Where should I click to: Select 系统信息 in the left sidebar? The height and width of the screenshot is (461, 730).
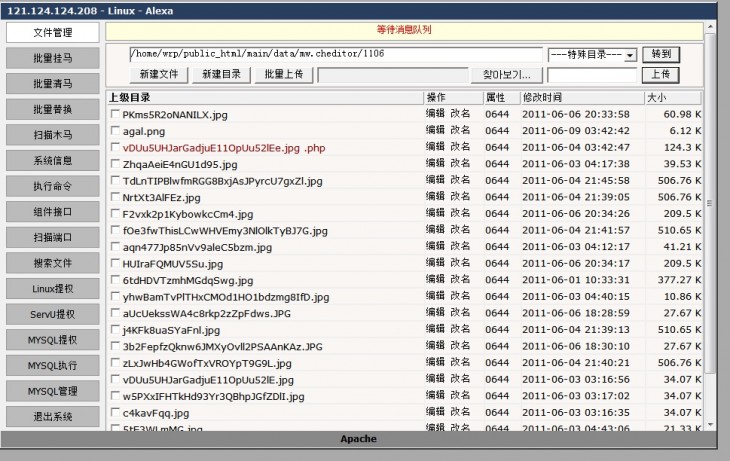pos(52,160)
